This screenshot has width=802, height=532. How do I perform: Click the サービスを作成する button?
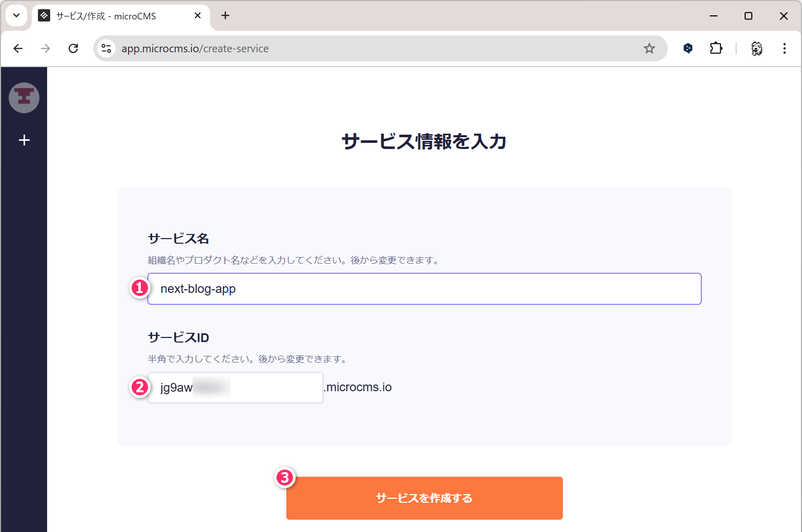[424, 498]
